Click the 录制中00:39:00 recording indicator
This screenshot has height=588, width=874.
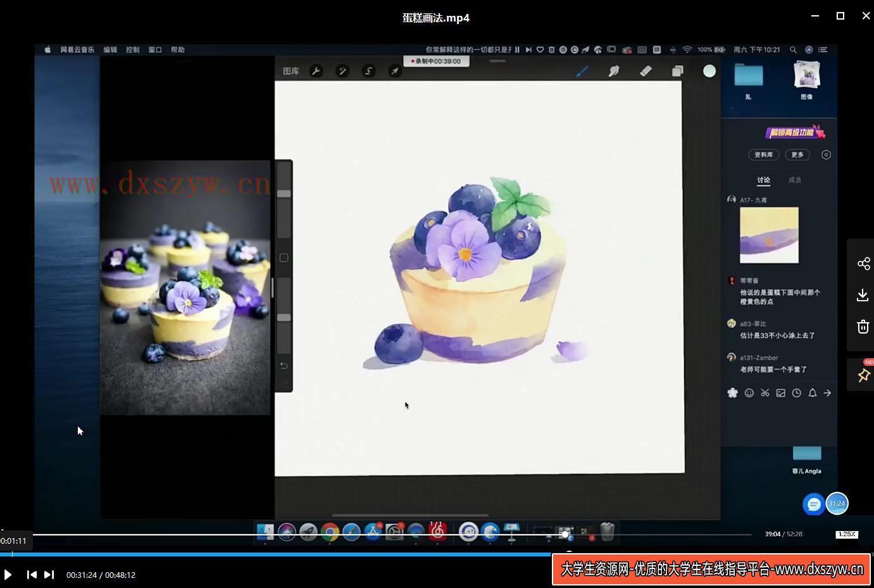coord(436,61)
